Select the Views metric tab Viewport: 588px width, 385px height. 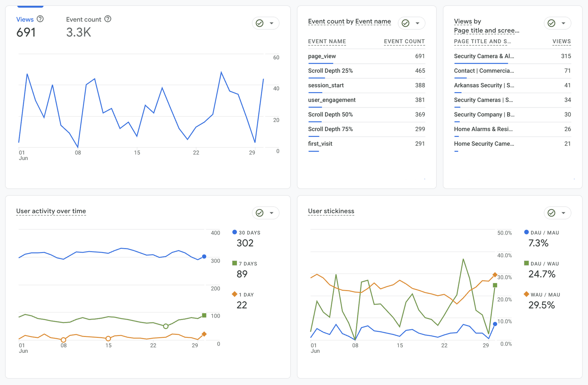[25, 20]
